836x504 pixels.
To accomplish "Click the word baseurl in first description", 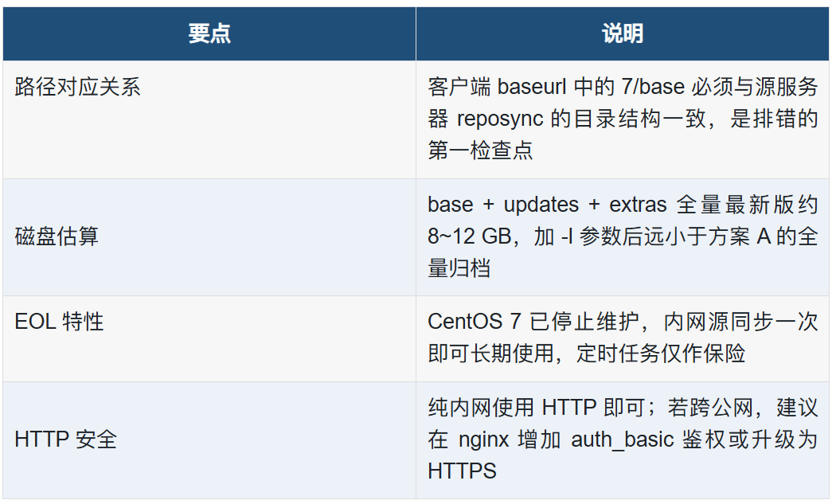I will point(531,87).
